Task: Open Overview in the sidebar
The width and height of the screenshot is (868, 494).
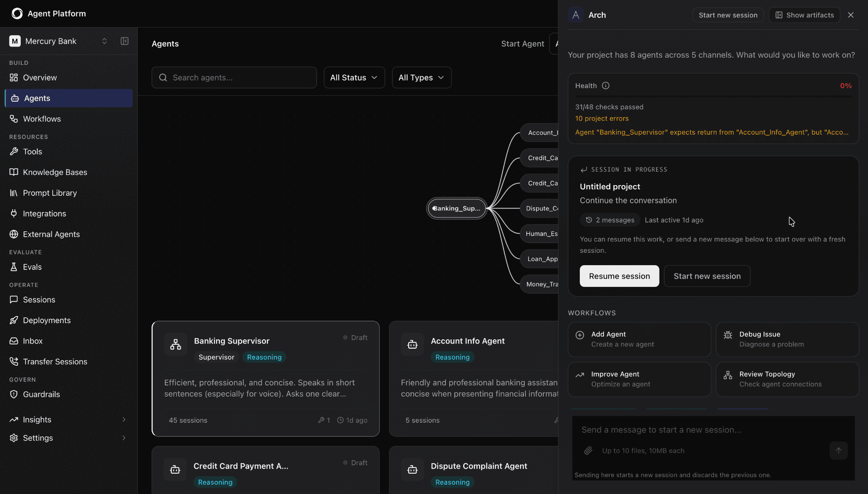Action: (69, 78)
